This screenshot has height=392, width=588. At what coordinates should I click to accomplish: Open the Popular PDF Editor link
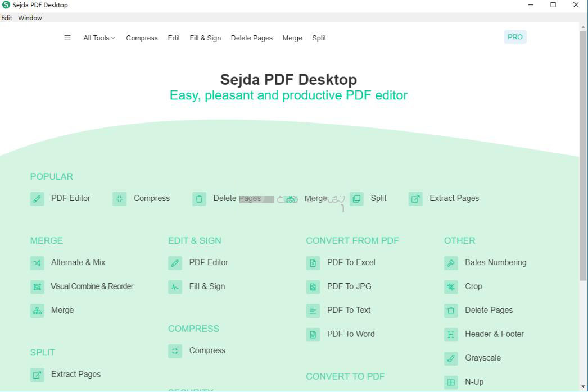pyautogui.click(x=70, y=198)
